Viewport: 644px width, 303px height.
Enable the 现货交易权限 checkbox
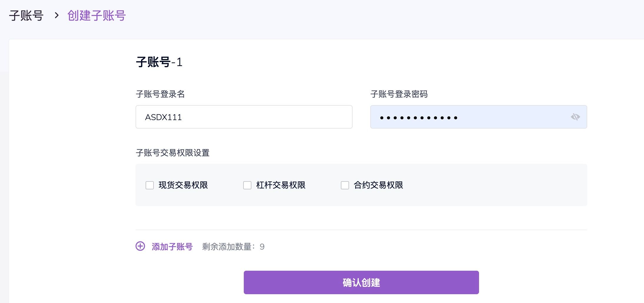pos(150,185)
